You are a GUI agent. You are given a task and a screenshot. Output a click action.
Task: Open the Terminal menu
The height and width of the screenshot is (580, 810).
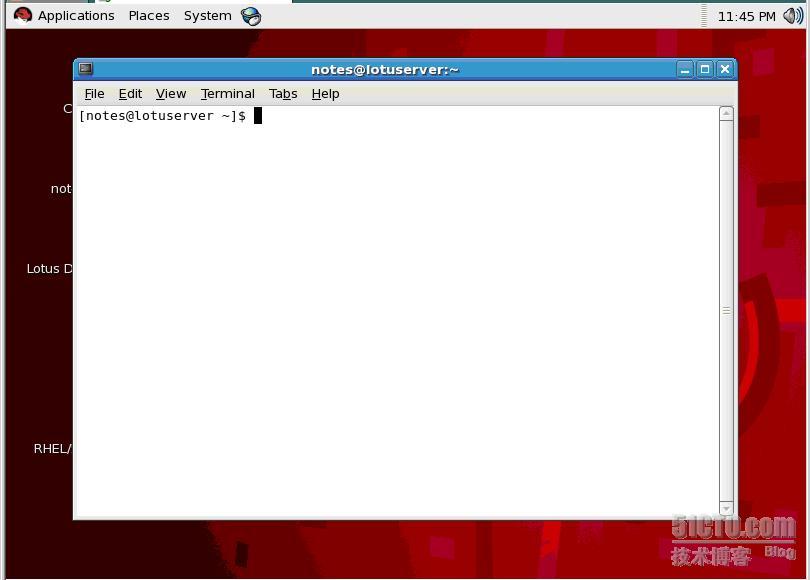(x=228, y=94)
